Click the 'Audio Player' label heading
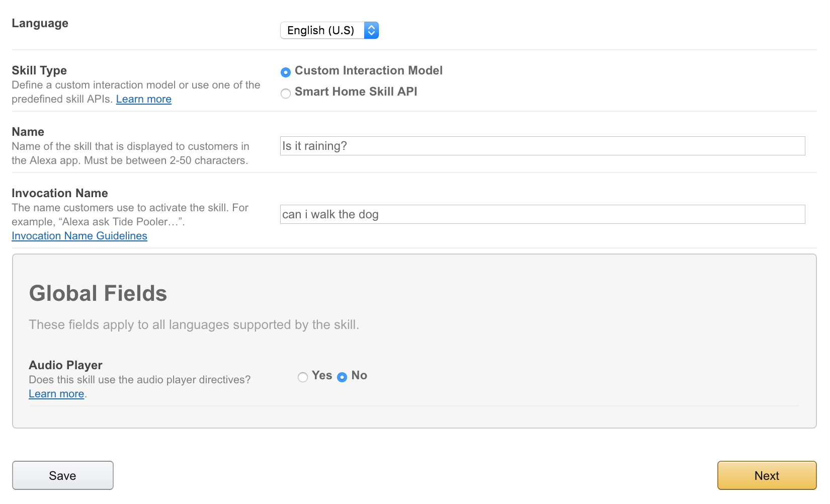The height and width of the screenshot is (504, 830). click(66, 365)
